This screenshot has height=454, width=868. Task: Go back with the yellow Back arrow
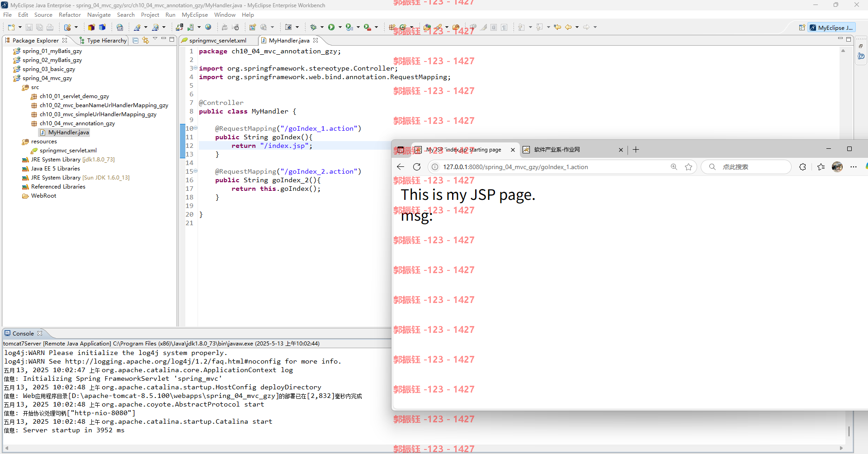click(x=568, y=27)
